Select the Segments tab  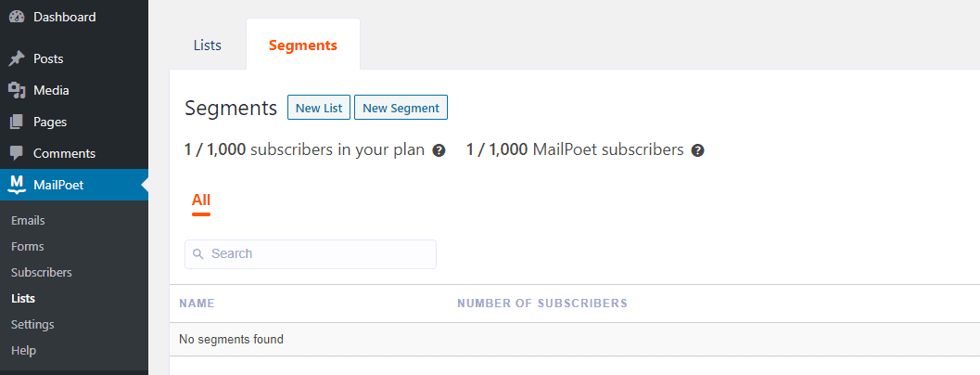(302, 45)
